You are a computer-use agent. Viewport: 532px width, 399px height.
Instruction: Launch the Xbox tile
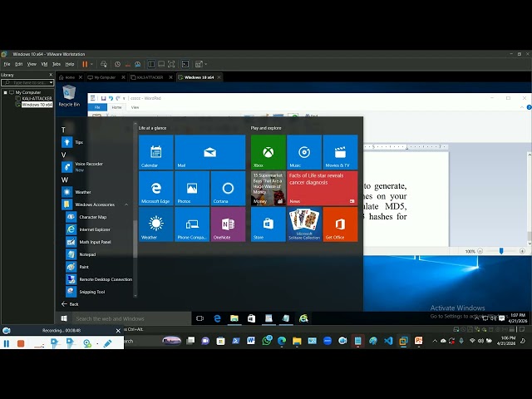point(268,152)
